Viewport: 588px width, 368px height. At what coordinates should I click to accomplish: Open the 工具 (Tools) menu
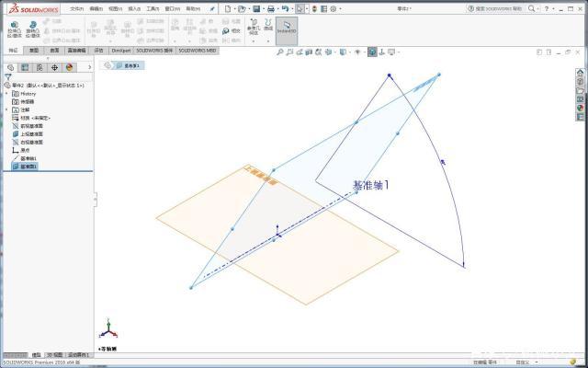pos(153,8)
